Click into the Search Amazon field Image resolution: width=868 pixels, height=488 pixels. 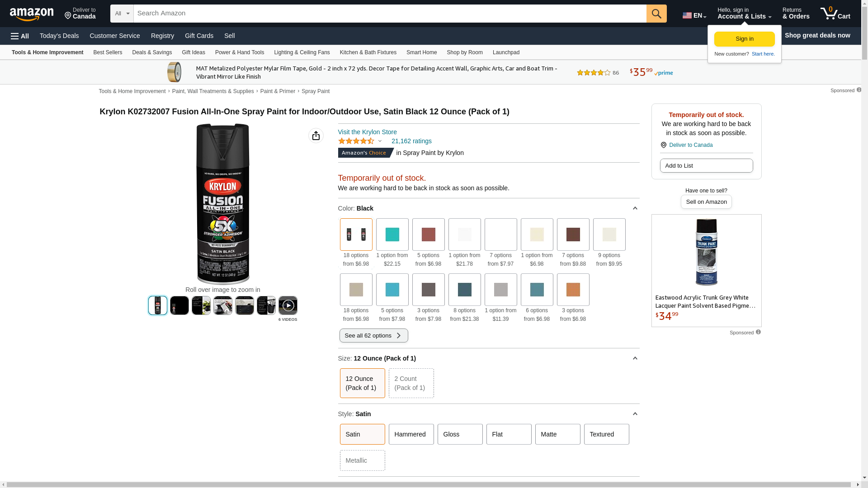point(389,14)
